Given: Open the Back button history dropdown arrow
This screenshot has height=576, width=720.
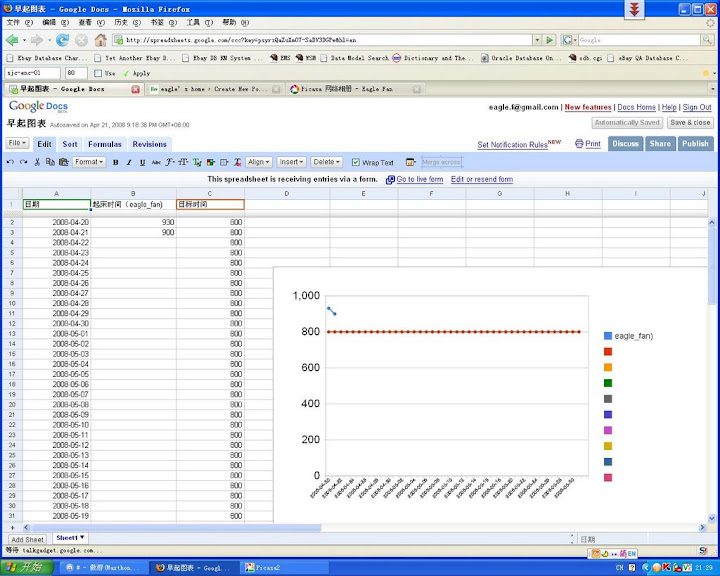Looking at the screenshot, I should pos(24,40).
